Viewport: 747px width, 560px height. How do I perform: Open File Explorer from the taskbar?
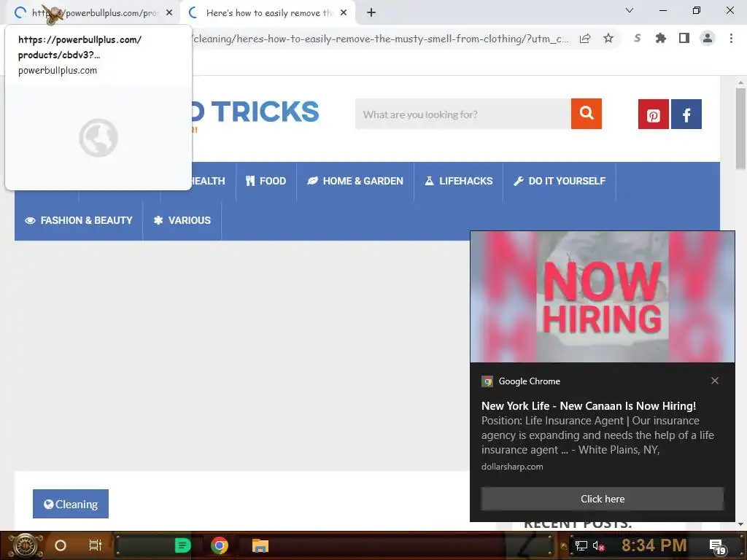tap(260, 545)
